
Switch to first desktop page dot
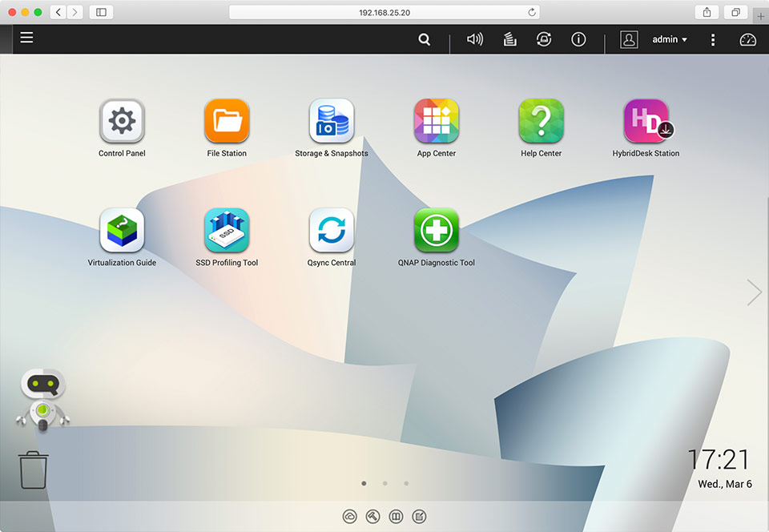(x=364, y=483)
